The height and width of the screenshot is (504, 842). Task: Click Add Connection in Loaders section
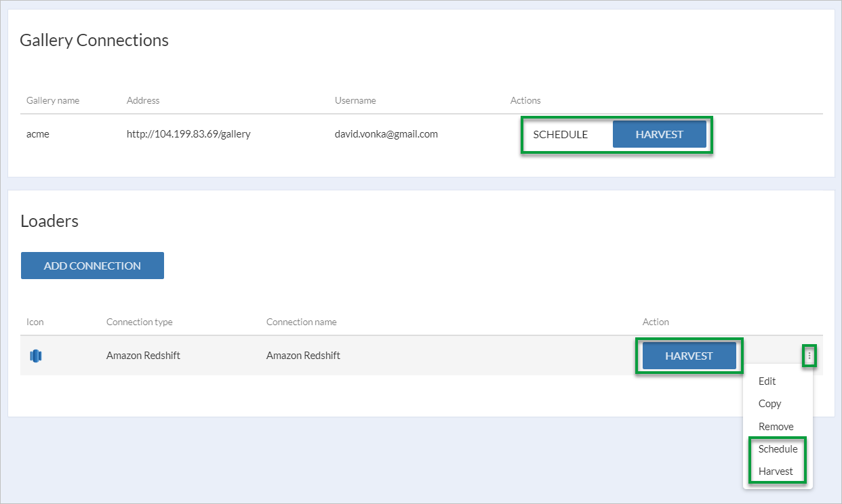click(x=92, y=265)
